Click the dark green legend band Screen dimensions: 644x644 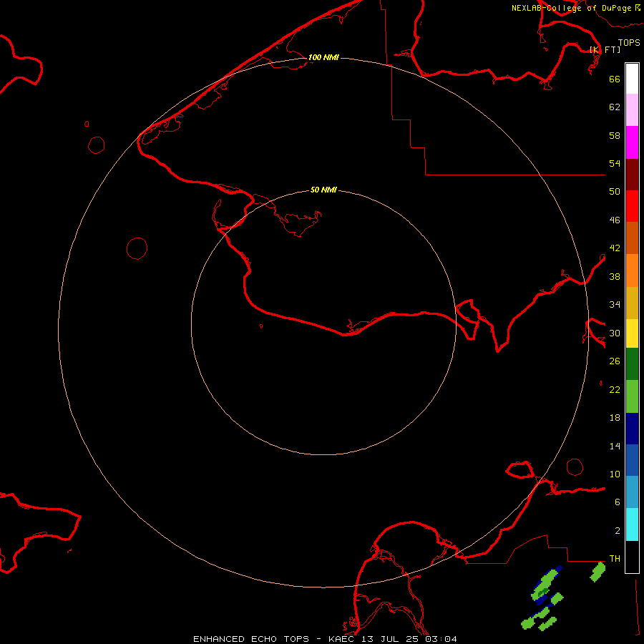coord(632,364)
